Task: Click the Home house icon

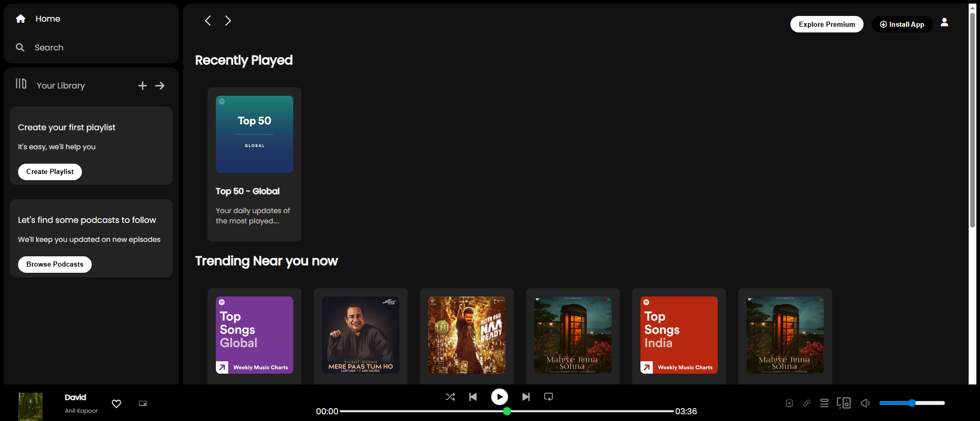Action: (x=21, y=19)
